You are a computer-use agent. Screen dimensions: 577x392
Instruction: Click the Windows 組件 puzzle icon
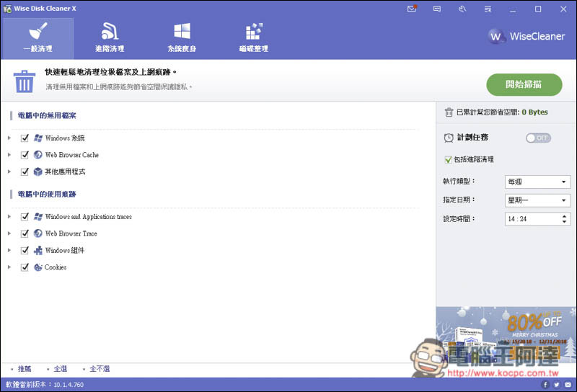(x=38, y=251)
